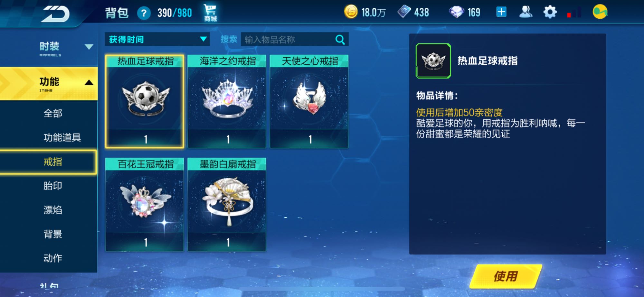Open the settings gear icon

[x=550, y=13]
